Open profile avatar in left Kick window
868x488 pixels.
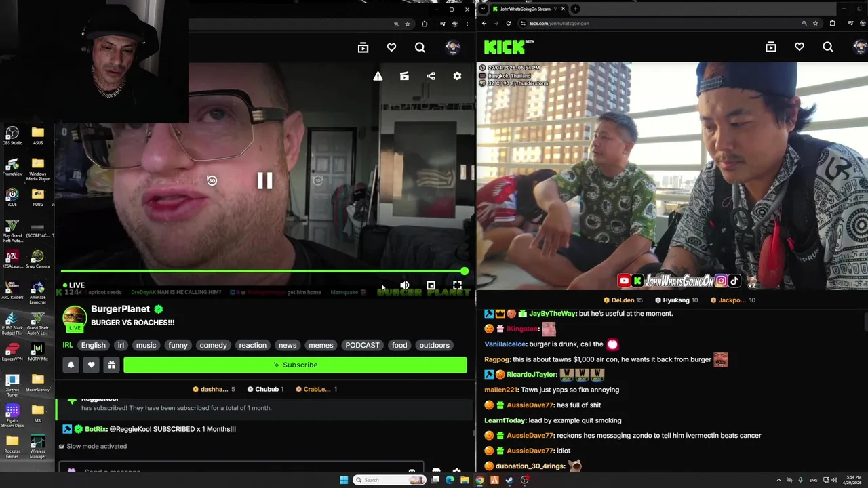point(452,47)
